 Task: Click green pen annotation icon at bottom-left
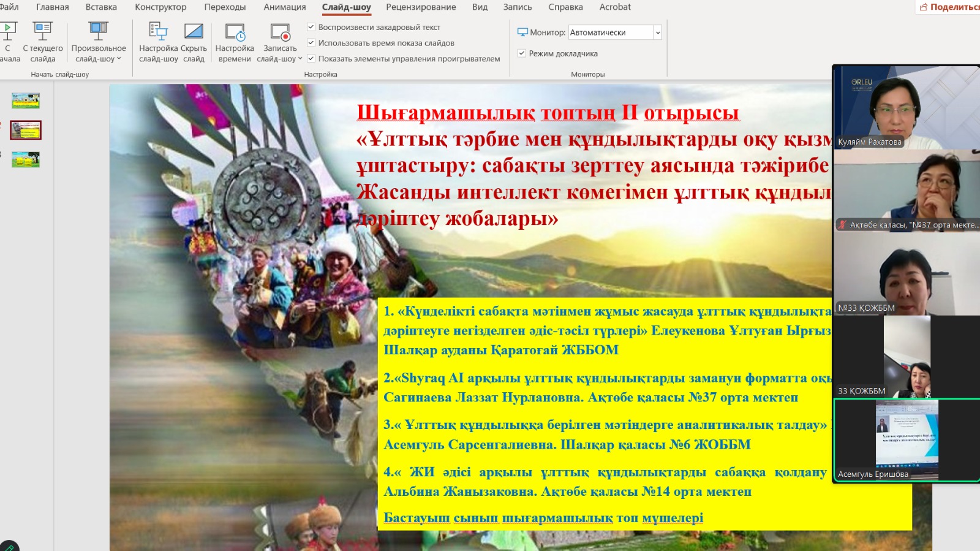click(9, 547)
